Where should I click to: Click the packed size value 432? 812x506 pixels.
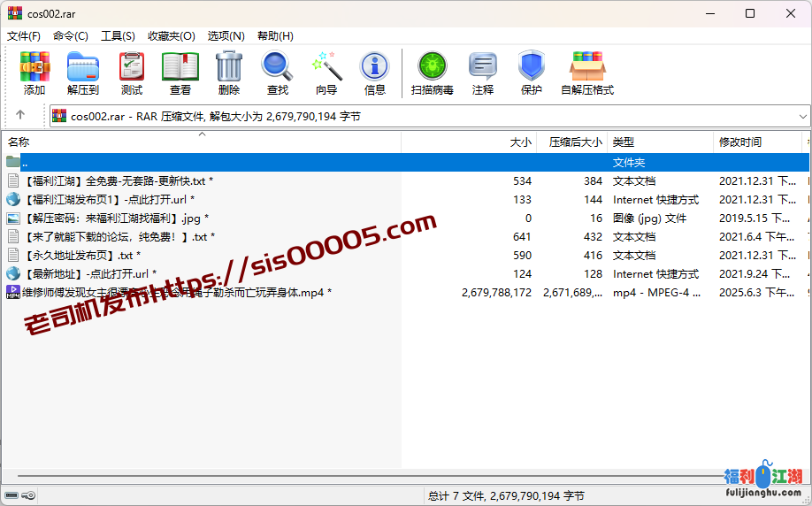[593, 237]
